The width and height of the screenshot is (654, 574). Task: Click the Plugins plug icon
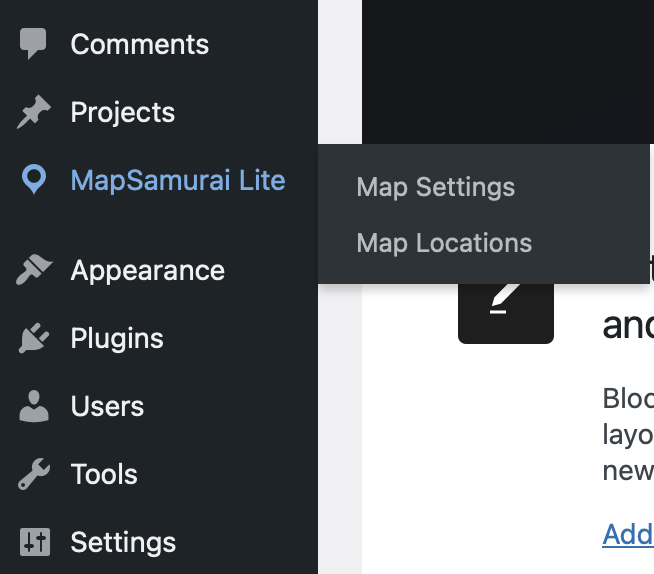click(x=34, y=339)
